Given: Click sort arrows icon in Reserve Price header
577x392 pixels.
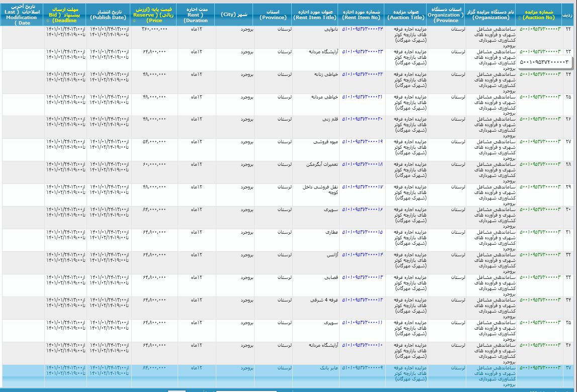Looking at the screenshot, I should click(134, 22).
